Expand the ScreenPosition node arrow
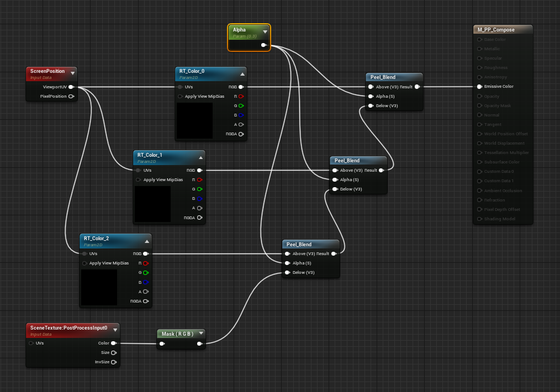Screen dimensions: 560x392 click(72, 73)
